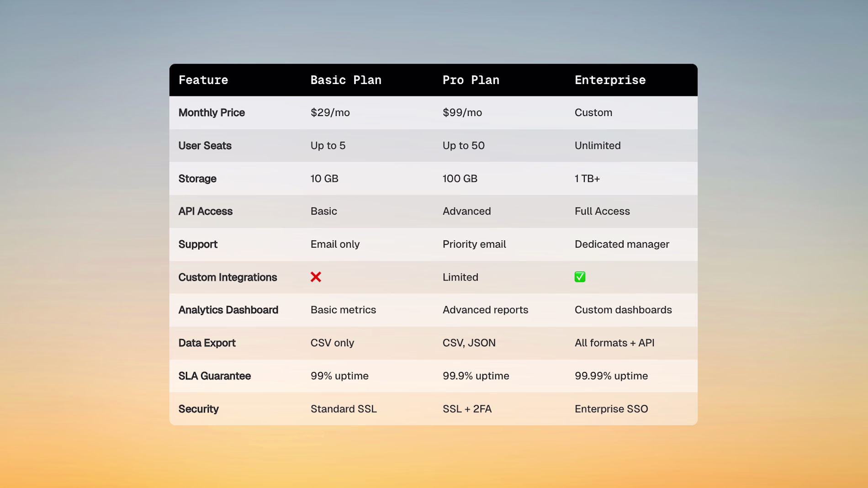The width and height of the screenshot is (868, 488).
Task: Click the Analytics Dashboard row label
Action: [x=228, y=310]
